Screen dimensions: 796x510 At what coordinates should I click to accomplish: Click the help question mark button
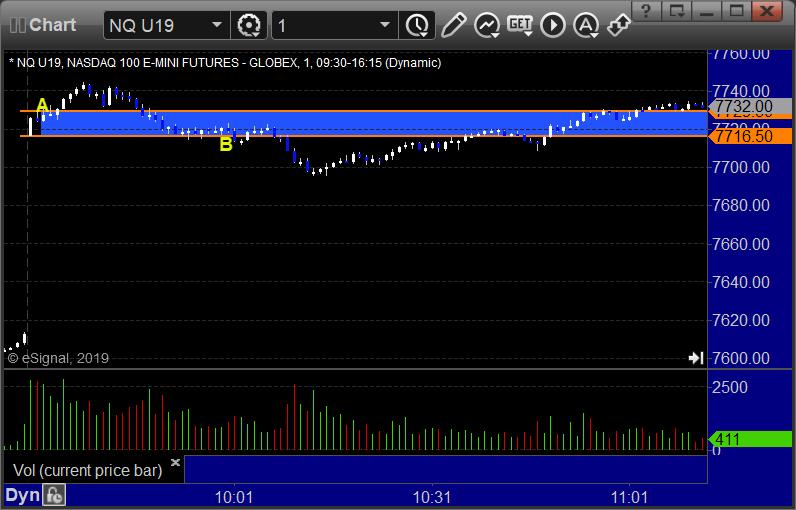[x=646, y=11]
